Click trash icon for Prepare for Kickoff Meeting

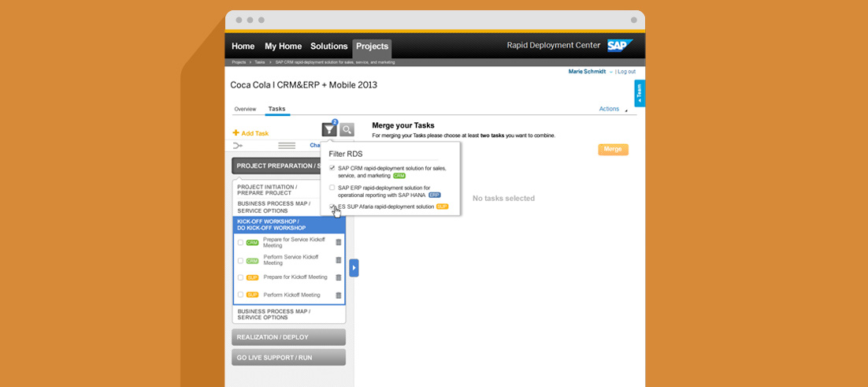click(338, 277)
